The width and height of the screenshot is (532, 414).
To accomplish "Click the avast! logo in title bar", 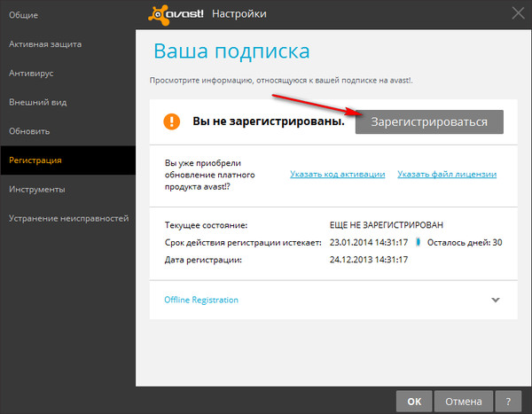I will 176,15.
